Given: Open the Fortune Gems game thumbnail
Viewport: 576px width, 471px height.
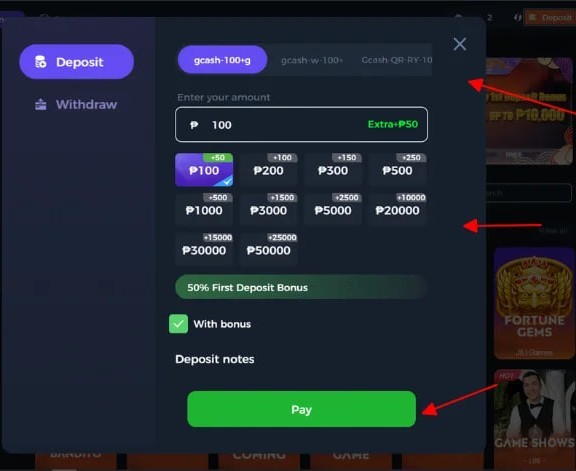Looking at the screenshot, I should point(534,303).
